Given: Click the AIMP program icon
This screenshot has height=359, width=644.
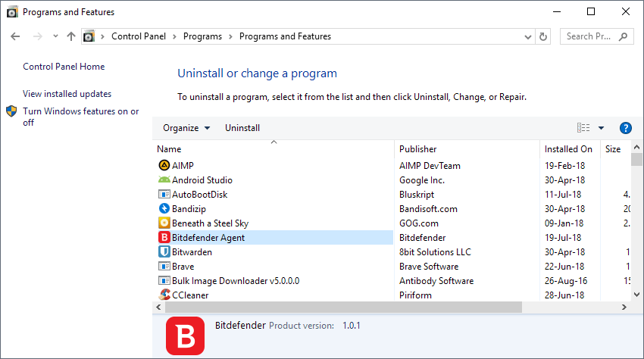Looking at the screenshot, I should pyautogui.click(x=164, y=165).
